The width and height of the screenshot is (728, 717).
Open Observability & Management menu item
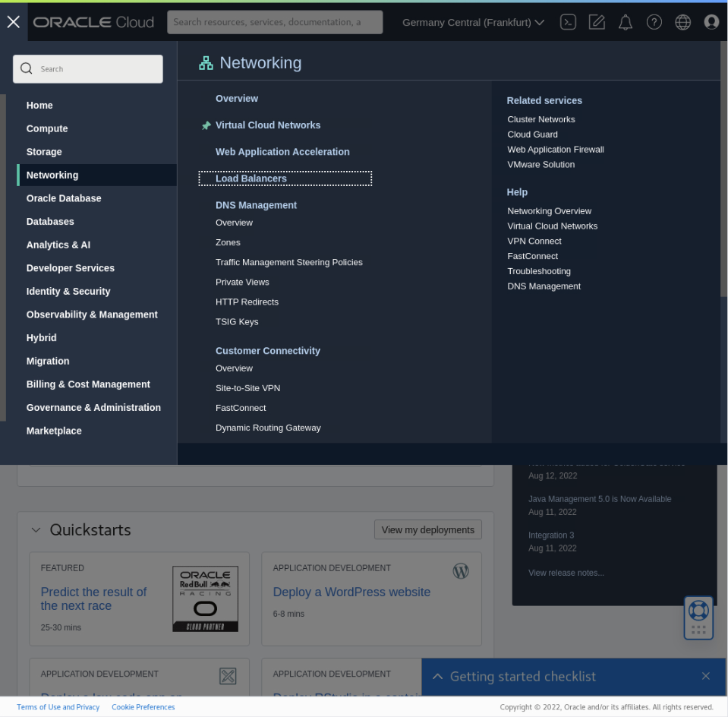click(92, 314)
